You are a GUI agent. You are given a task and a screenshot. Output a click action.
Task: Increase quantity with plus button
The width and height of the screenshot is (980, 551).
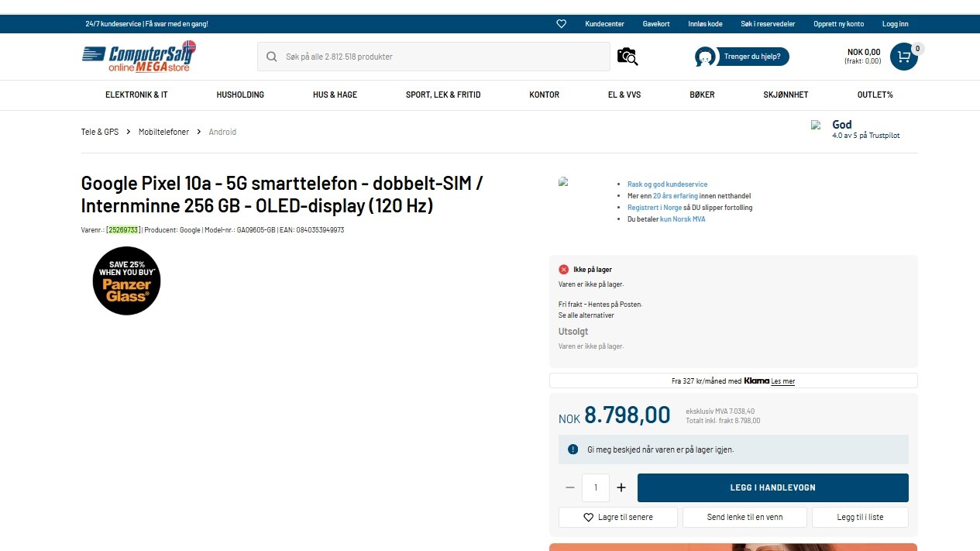(621, 487)
